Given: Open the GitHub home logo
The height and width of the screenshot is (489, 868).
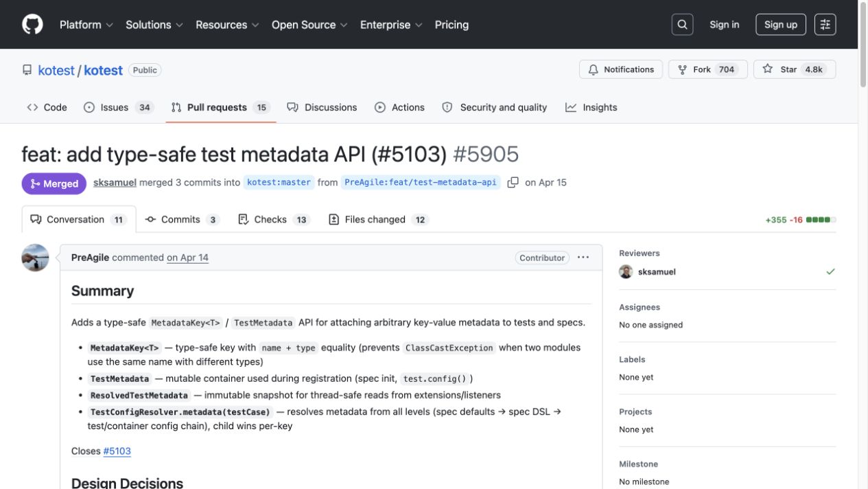Looking at the screenshot, I should click(x=32, y=25).
